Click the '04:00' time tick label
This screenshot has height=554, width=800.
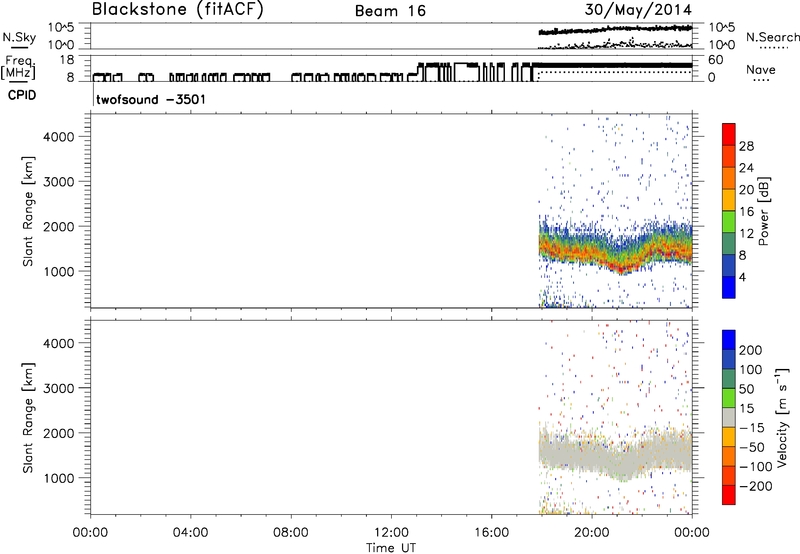pos(190,533)
